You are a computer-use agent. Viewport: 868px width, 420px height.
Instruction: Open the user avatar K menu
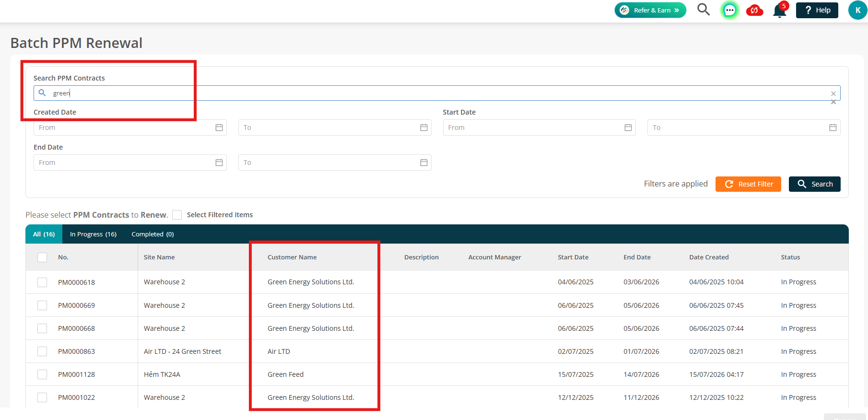pyautogui.click(x=857, y=10)
